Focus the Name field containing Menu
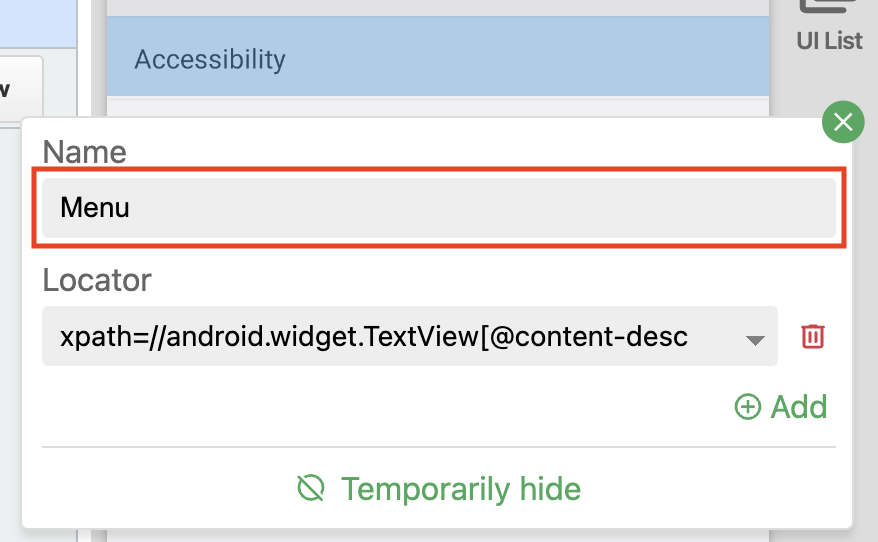The image size is (878, 542). point(438,208)
